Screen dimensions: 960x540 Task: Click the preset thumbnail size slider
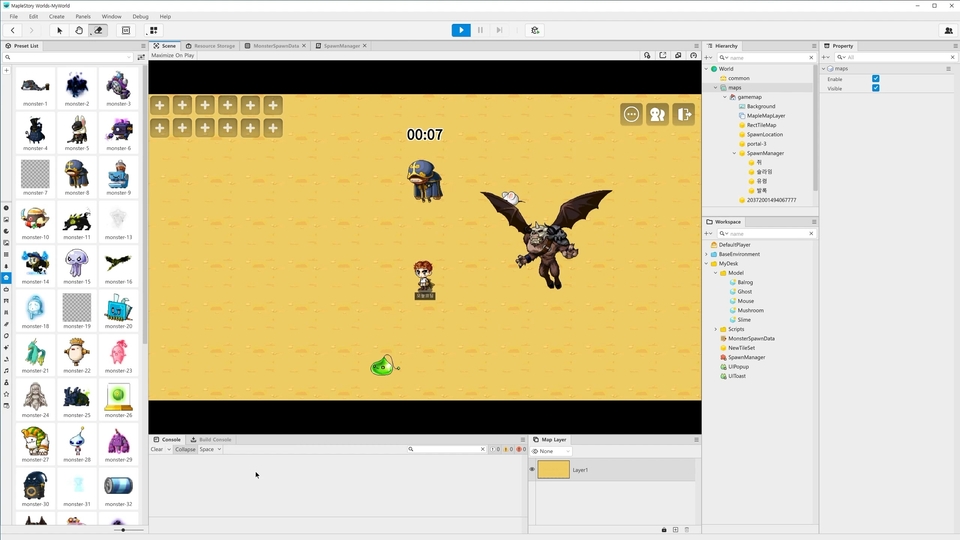click(124, 530)
